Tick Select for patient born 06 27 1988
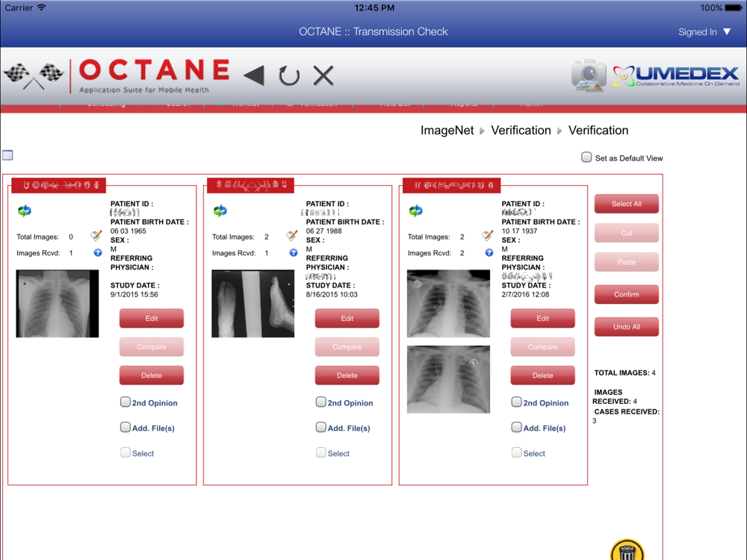Viewport: 747px width, 560px height. [321, 452]
